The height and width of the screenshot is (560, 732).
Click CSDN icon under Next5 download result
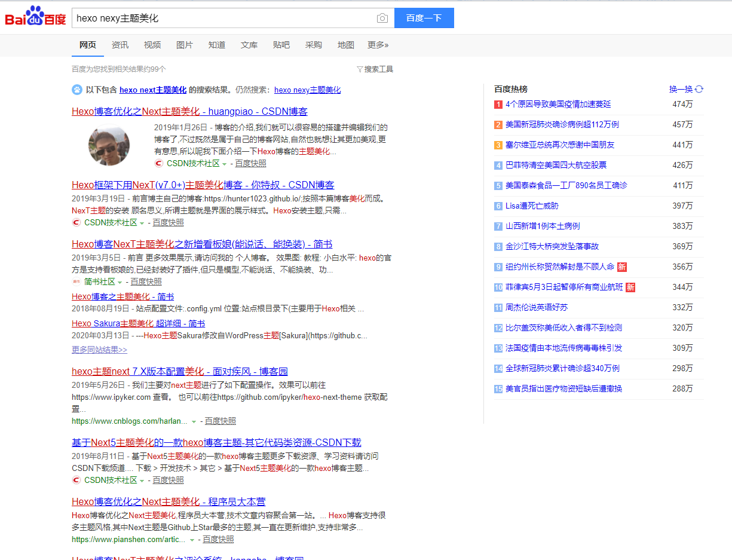(76, 480)
